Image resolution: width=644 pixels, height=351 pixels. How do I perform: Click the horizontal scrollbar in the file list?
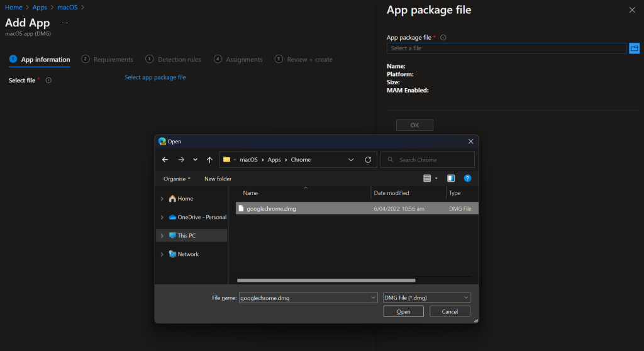pyautogui.click(x=326, y=281)
